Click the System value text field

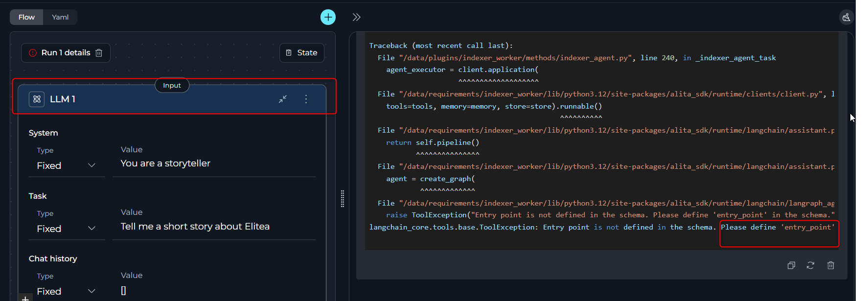214,163
